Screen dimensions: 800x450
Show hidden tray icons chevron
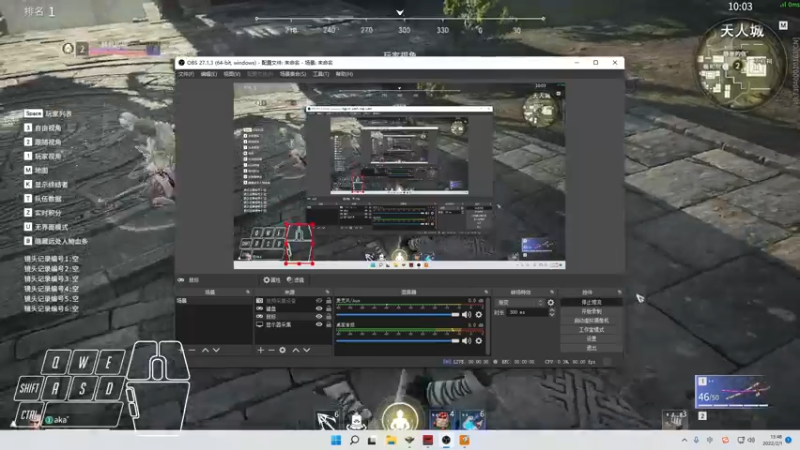(684, 440)
